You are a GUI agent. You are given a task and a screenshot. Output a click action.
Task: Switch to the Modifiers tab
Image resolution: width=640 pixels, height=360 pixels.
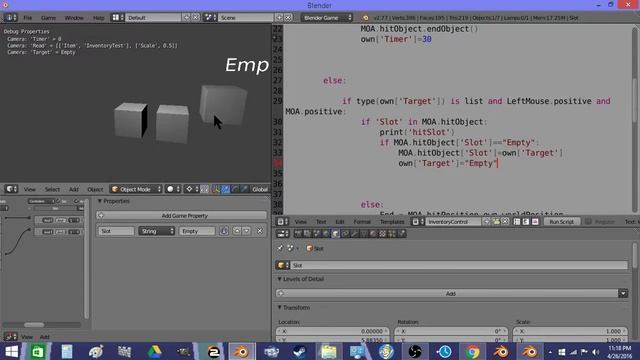(354, 234)
